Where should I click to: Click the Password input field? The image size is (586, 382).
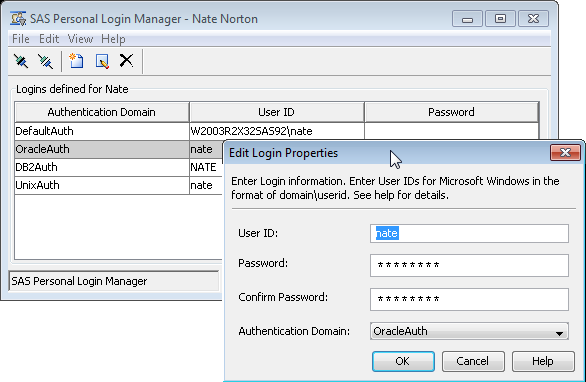coord(469,265)
